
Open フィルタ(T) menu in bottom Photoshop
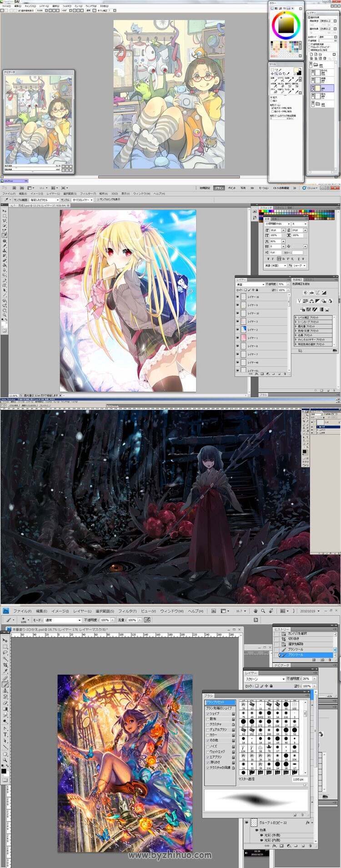[x=127, y=611]
